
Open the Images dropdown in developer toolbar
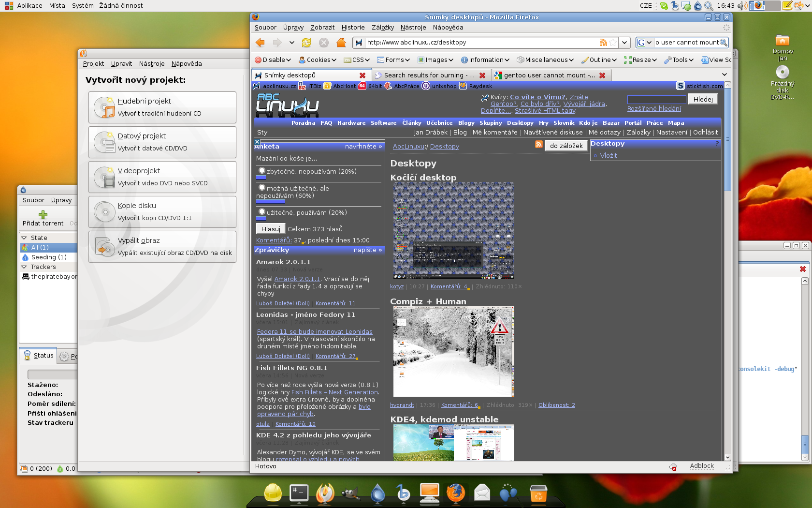pos(435,60)
